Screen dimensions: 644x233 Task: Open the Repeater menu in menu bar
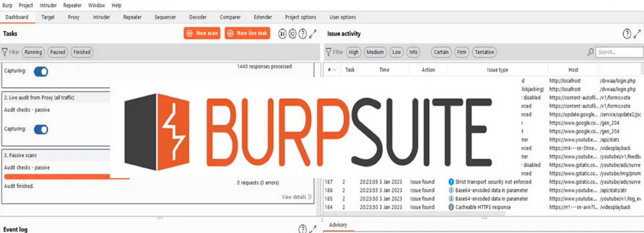[x=72, y=5]
